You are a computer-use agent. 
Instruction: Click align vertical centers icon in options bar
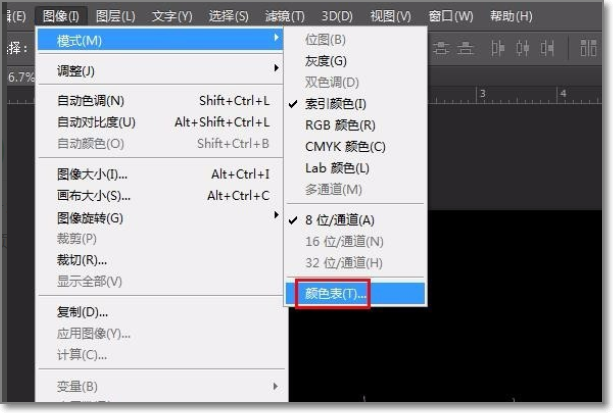(x=441, y=48)
